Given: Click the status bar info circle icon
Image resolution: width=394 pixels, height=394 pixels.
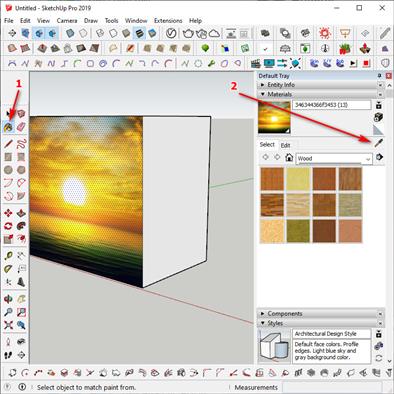Looking at the screenshot, I should [22, 387].
